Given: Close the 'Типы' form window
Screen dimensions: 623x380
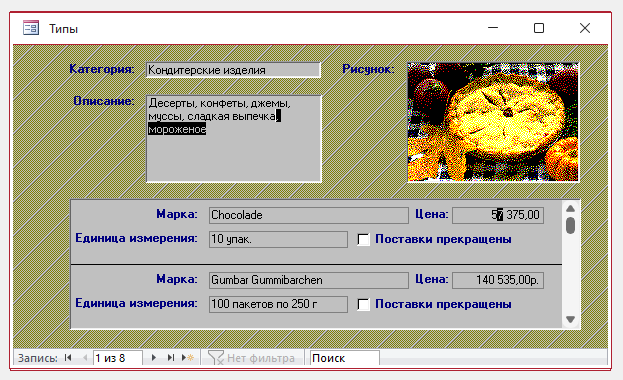Looking at the screenshot, I should [585, 28].
